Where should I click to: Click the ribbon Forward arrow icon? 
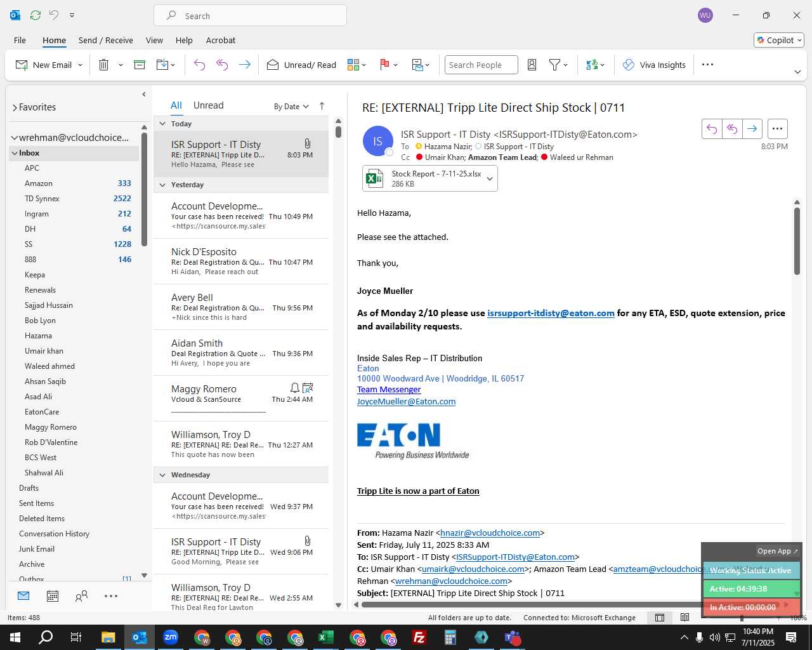(x=244, y=65)
